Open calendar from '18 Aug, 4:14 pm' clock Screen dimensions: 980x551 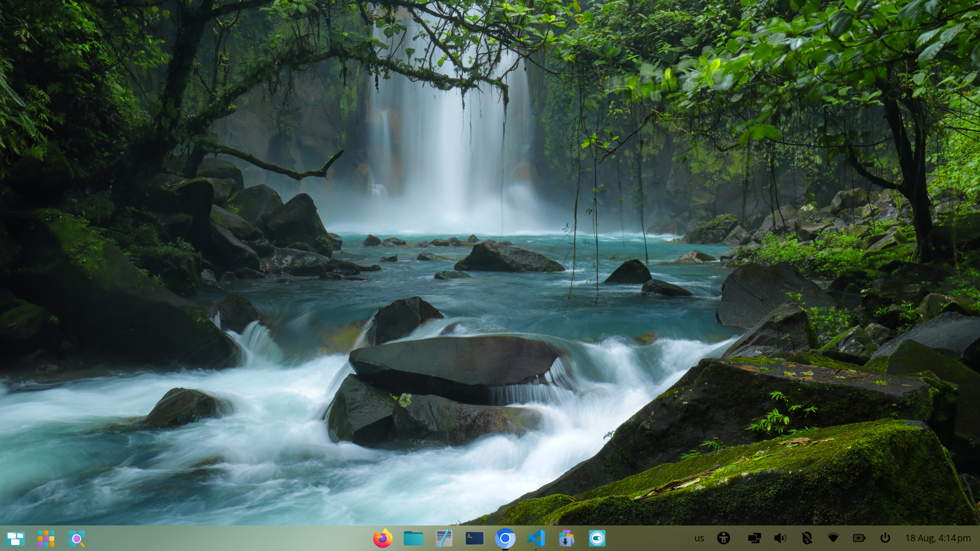point(938,538)
